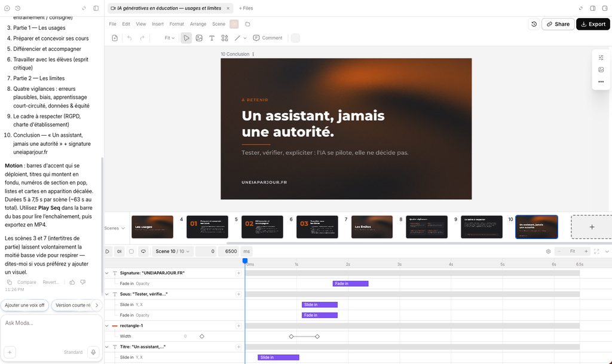Click the stop playback button

point(131,251)
